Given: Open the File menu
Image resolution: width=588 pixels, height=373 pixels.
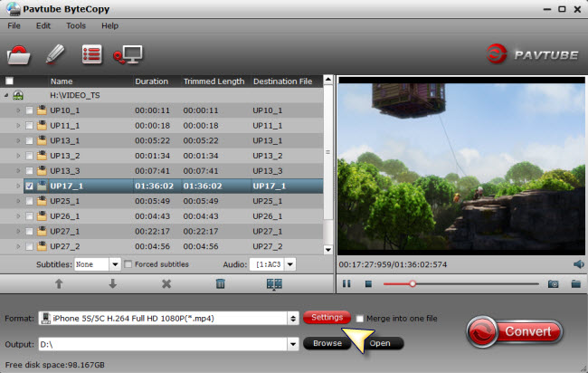Looking at the screenshot, I should (x=14, y=26).
